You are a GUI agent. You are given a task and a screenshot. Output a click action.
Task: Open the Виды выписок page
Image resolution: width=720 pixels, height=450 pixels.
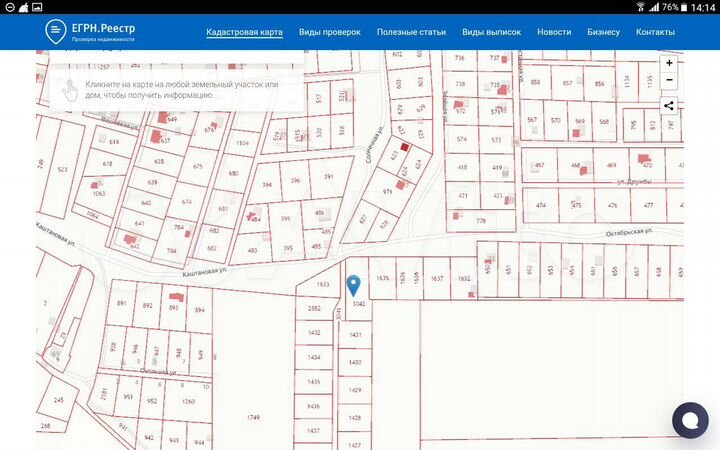tap(491, 32)
